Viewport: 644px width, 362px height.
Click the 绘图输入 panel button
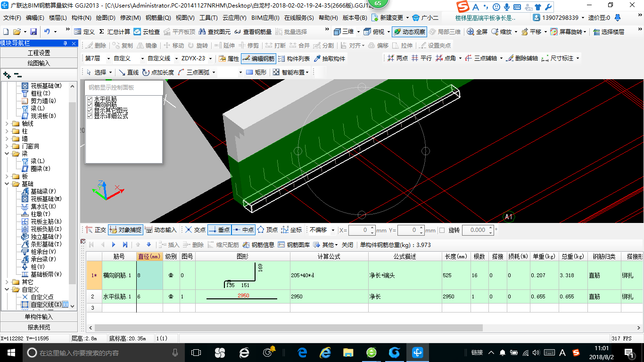tap(39, 63)
